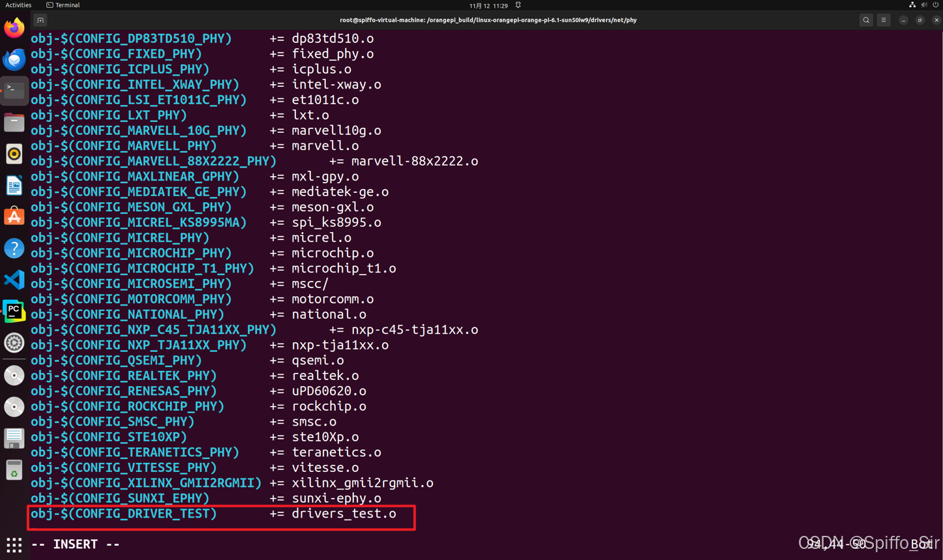Open PyCharm from the dock

coord(14,311)
